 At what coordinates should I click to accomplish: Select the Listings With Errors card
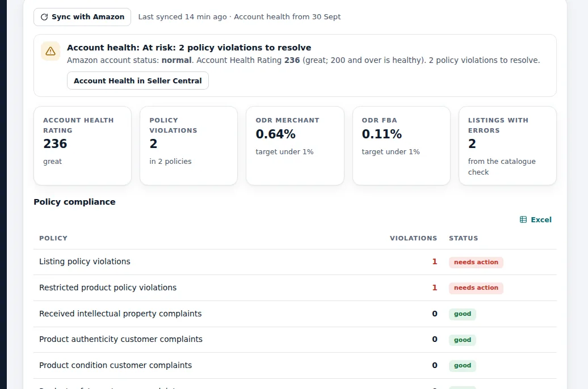[x=507, y=145]
